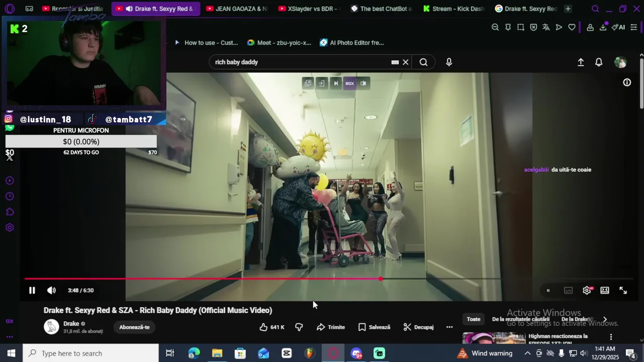Open the YouTube account avatar menu
644x362 pixels.
pyautogui.click(x=620, y=62)
